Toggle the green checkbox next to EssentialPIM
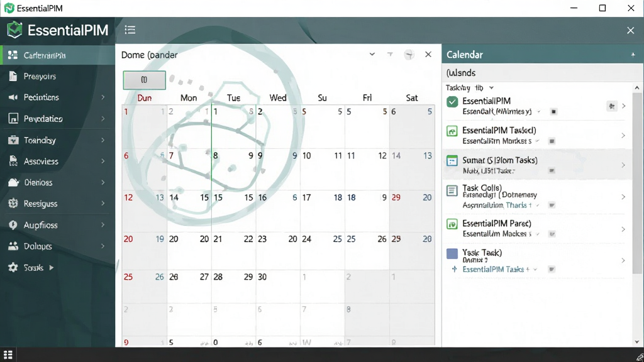The width and height of the screenshot is (644, 362). coord(452,102)
